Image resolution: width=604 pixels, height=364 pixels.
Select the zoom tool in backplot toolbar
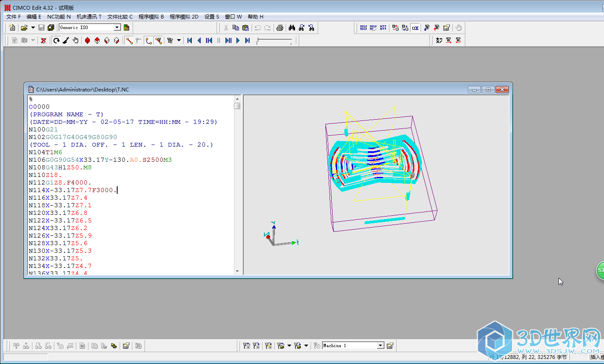(66, 40)
